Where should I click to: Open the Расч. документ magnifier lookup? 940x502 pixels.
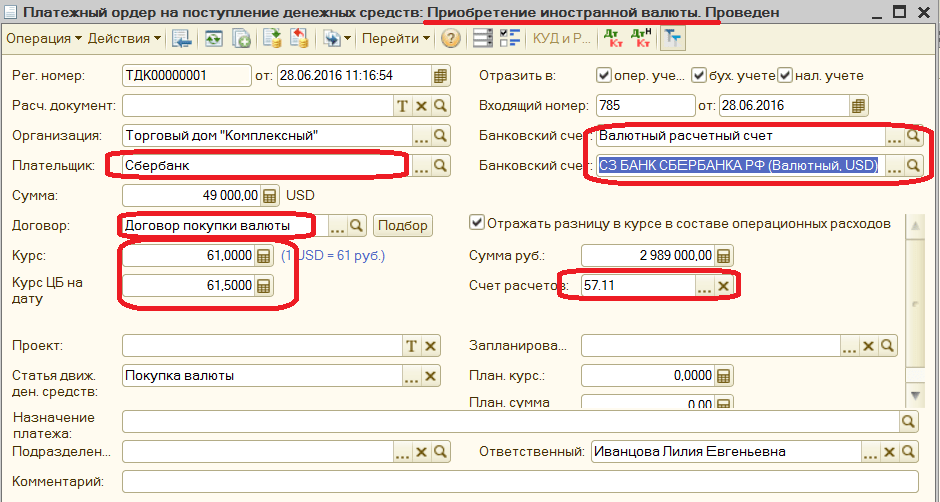click(441, 106)
